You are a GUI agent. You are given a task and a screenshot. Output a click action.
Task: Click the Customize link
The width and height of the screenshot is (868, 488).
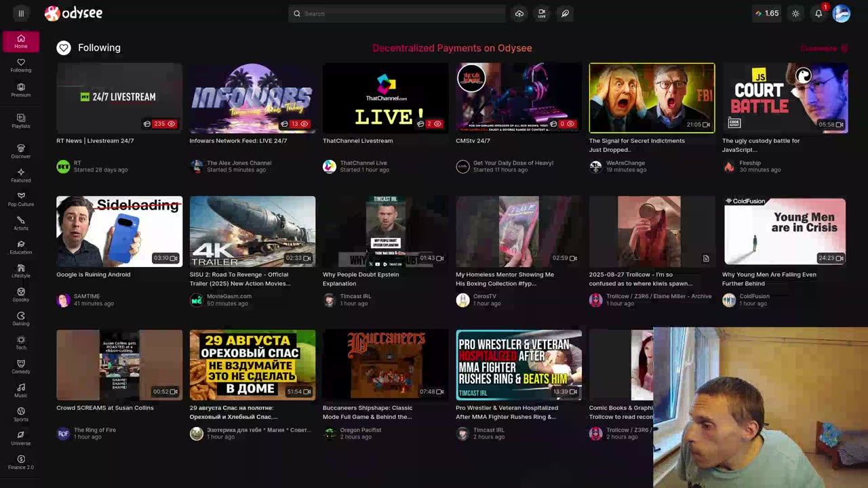pyautogui.click(x=824, y=48)
